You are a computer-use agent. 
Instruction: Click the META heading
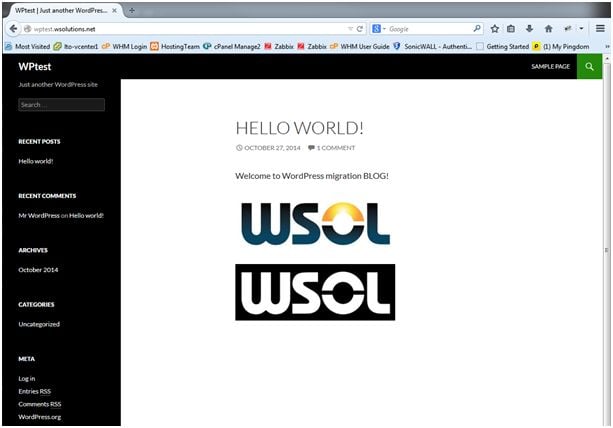point(26,359)
